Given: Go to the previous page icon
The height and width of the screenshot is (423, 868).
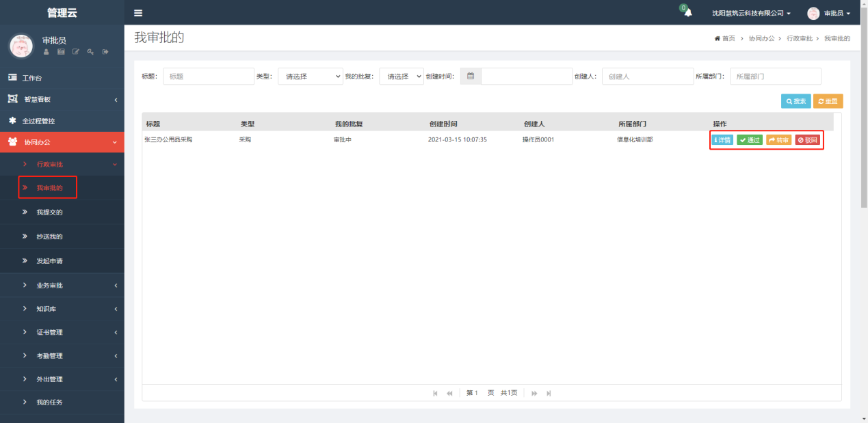Looking at the screenshot, I should click(449, 393).
